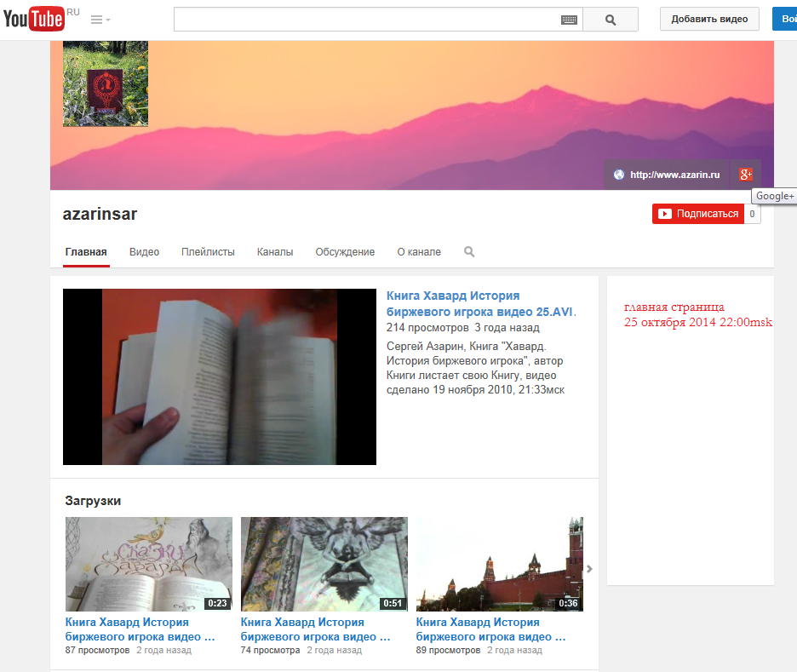The height and width of the screenshot is (672, 797).
Task: Switch to the Обсуждение tab
Action: click(345, 252)
